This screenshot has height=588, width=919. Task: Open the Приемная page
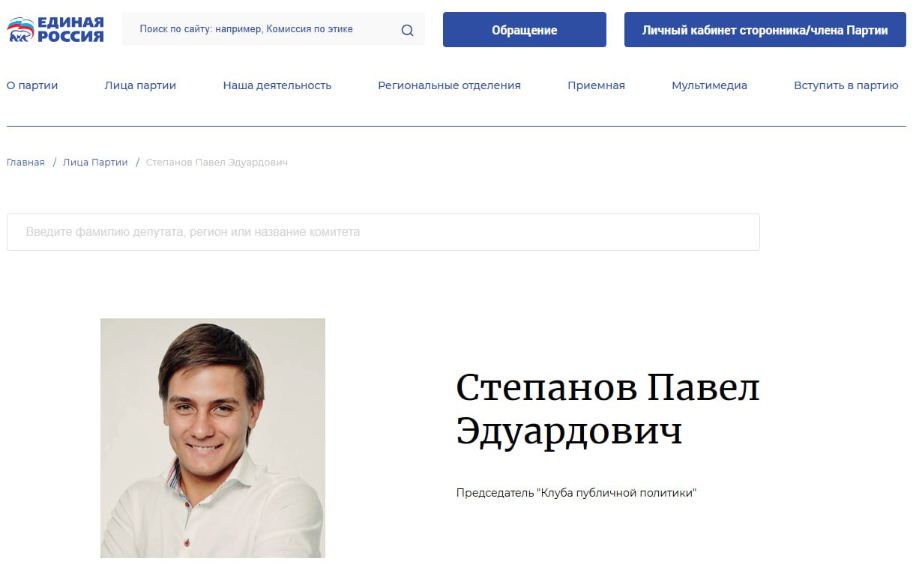[x=596, y=85]
